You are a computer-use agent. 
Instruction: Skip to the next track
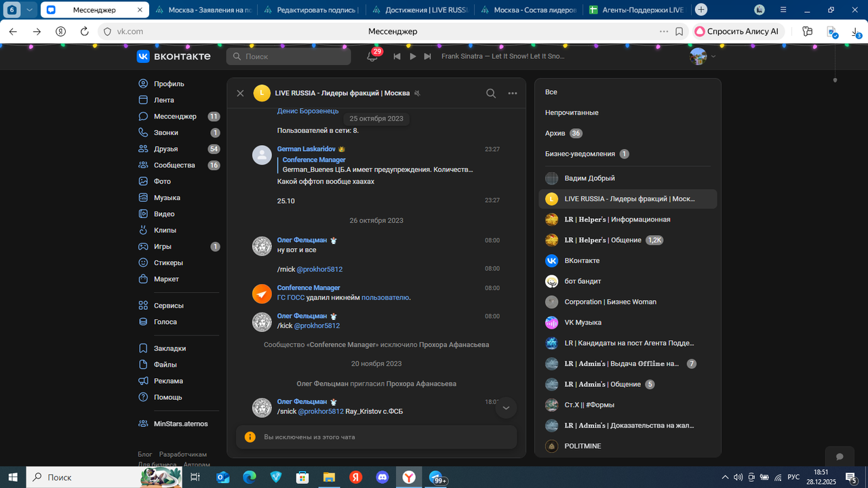[x=427, y=56]
